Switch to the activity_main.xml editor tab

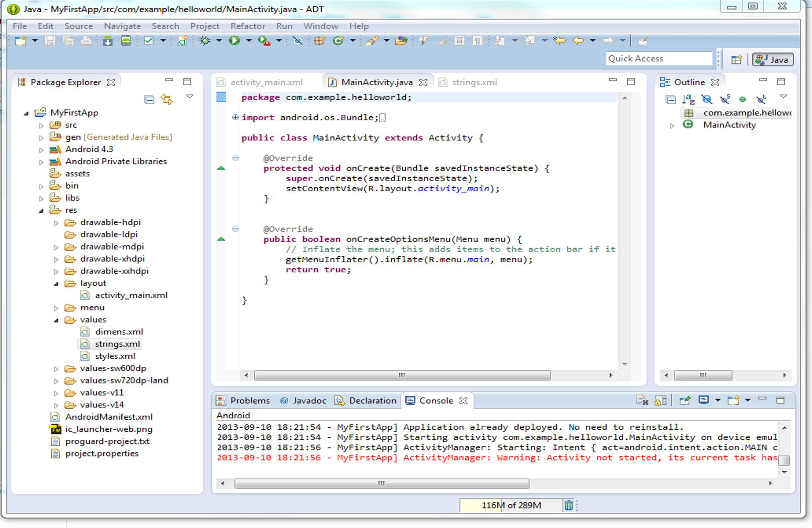[x=266, y=82]
